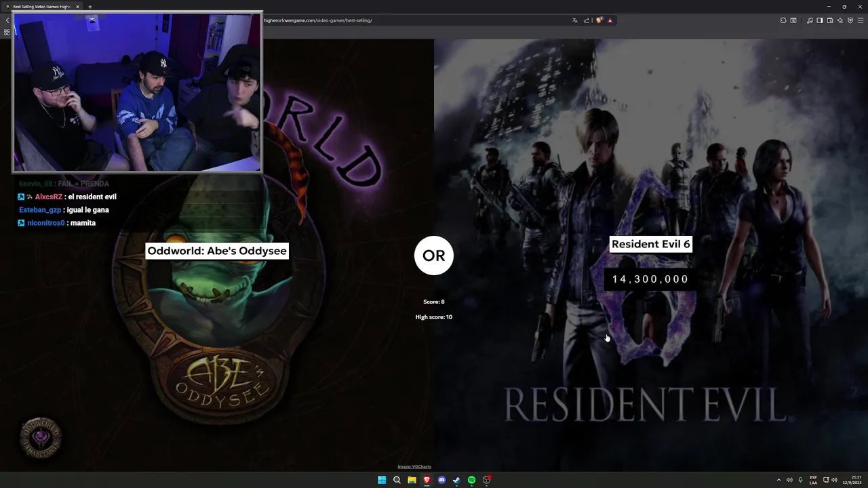Open the Brave Shields lion icon
The height and width of the screenshot is (488, 868).
pyautogui.click(x=599, y=20)
